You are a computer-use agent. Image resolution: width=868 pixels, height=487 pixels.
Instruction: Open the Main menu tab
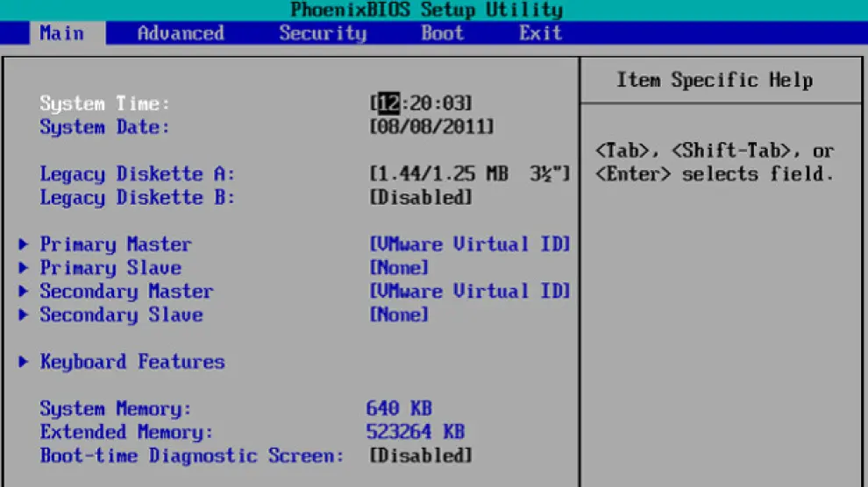[61, 33]
